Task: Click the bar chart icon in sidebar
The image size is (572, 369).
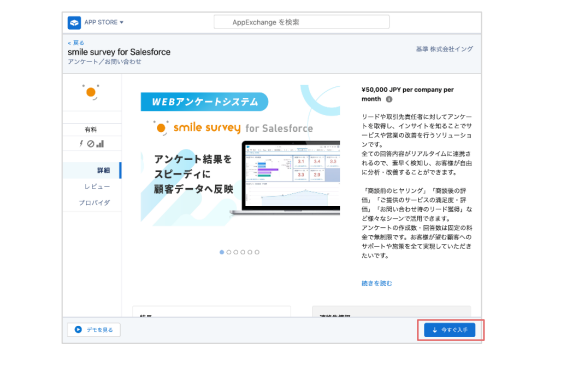Action: (100, 144)
